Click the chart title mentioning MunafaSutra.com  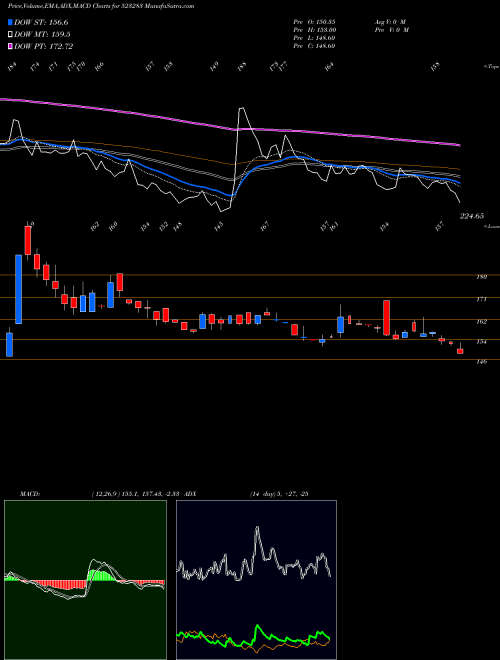[101, 6]
